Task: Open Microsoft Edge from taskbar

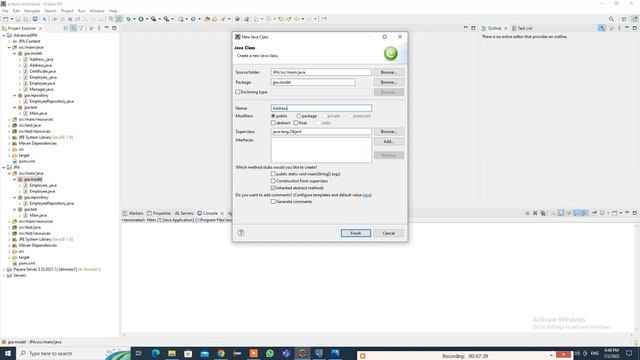Action: click(x=156, y=353)
